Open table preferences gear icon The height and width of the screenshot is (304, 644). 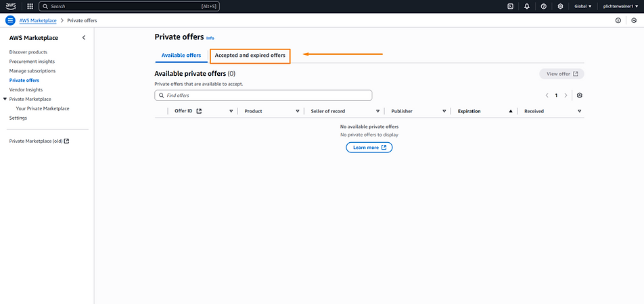point(580,95)
